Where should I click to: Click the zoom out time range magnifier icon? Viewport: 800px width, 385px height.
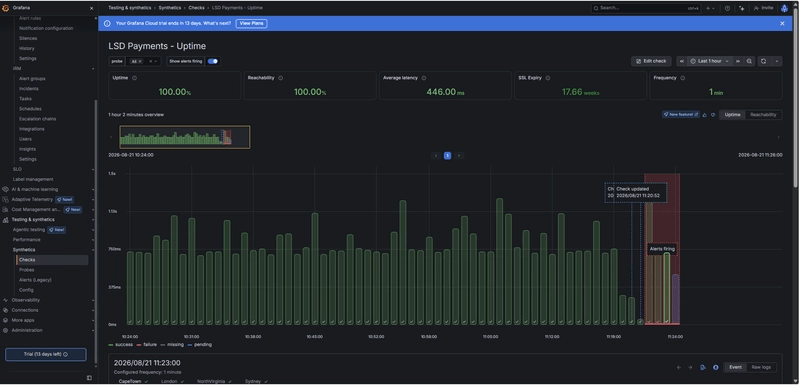click(x=749, y=61)
